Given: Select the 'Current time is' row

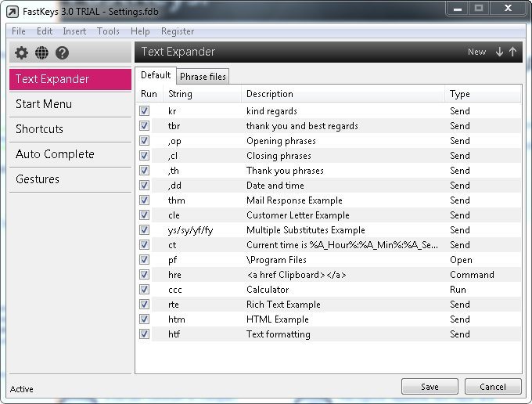Looking at the screenshot, I should (329, 245).
